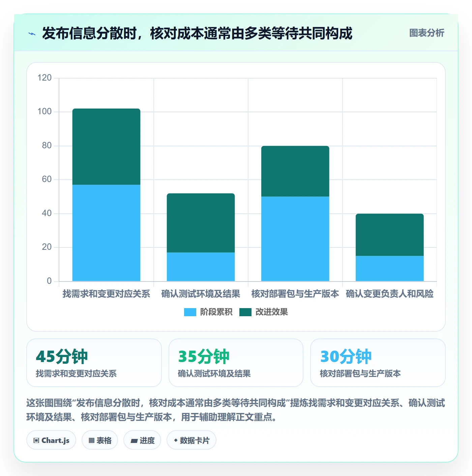The height and width of the screenshot is (476, 472).
Task: Click the dark green 改进效果 legend swatch
Action: point(245,312)
